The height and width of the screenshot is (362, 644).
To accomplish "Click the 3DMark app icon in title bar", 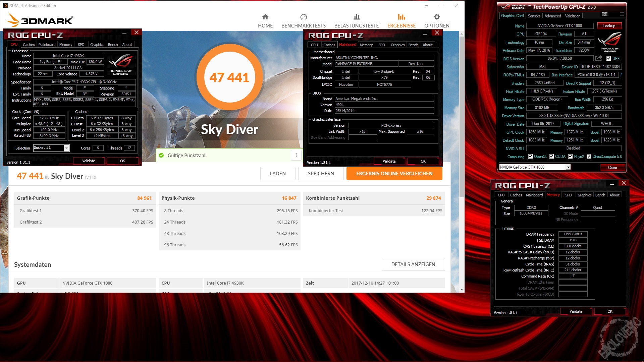I will pyautogui.click(x=6, y=5).
